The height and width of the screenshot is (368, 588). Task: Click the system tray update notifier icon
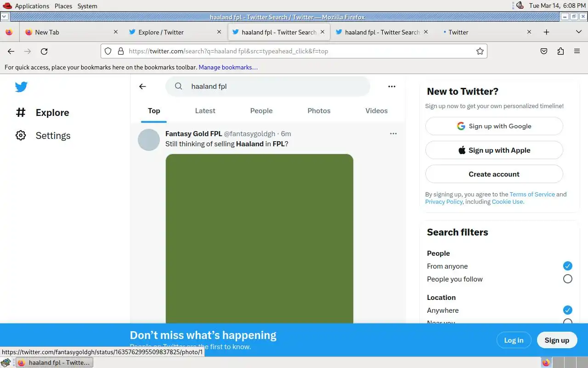click(520, 6)
